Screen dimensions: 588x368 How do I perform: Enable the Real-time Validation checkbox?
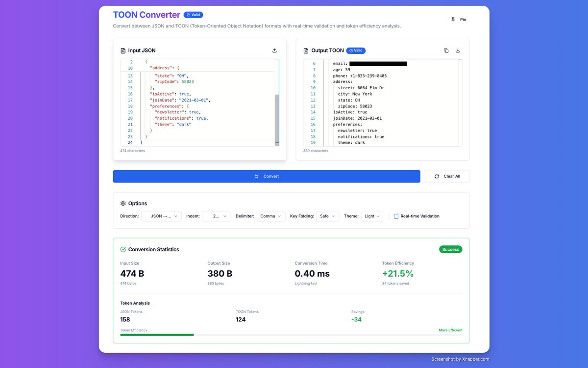pos(396,216)
